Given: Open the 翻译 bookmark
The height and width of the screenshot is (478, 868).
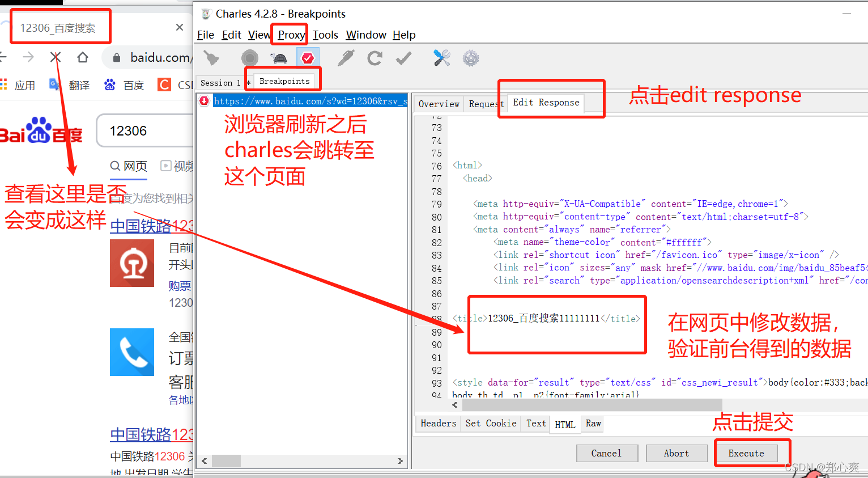Looking at the screenshot, I should (x=70, y=85).
